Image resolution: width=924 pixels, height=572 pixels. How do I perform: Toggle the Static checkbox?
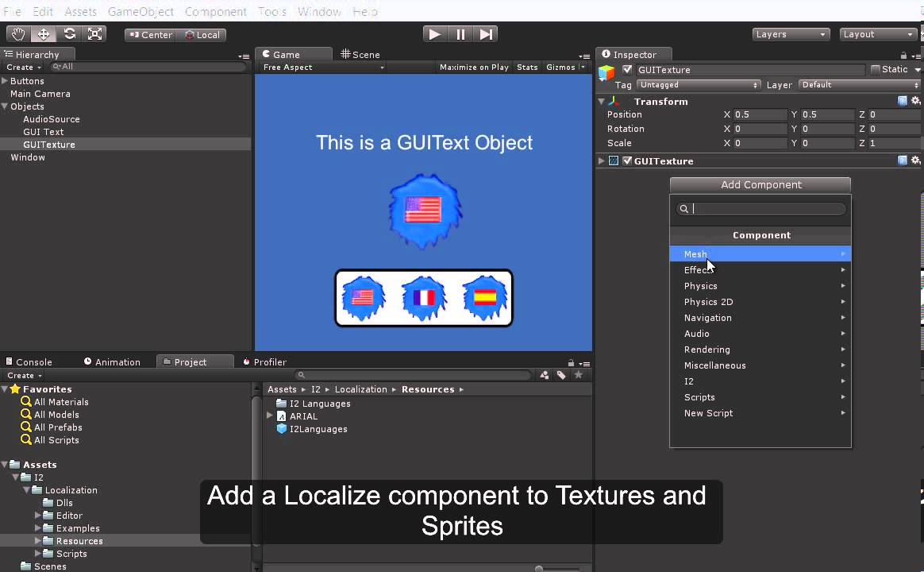click(x=876, y=69)
